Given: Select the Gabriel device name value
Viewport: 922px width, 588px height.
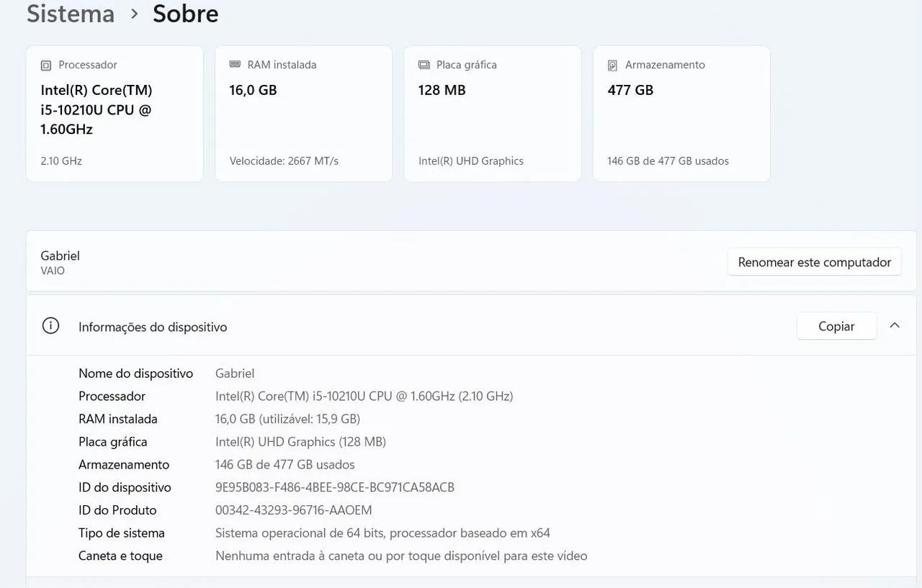Looking at the screenshot, I should click(x=235, y=374).
